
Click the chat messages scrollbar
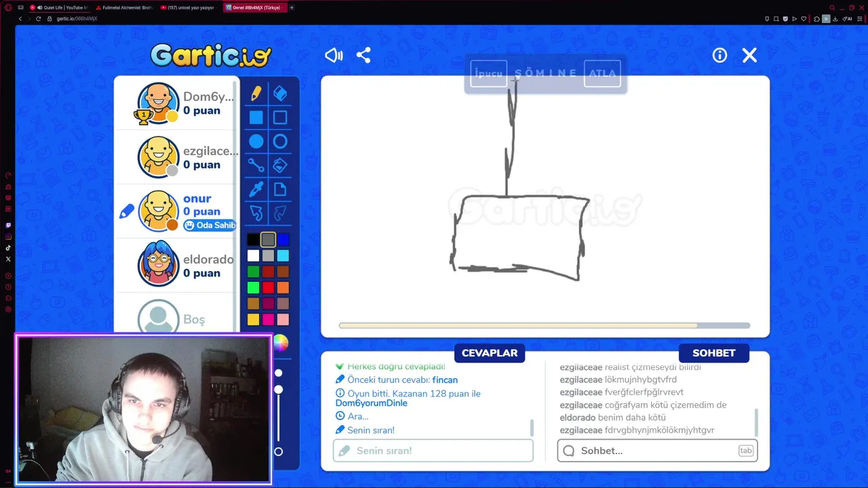[755, 422]
